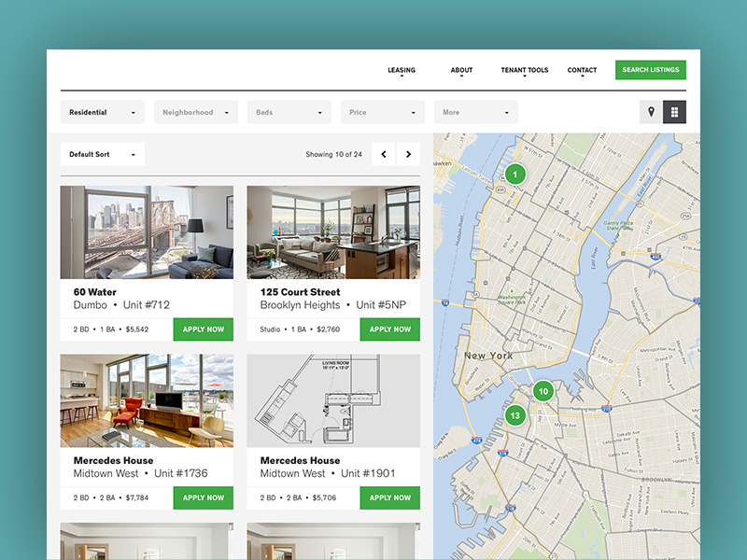Click Search Listings button
The width and height of the screenshot is (747, 560).
pos(650,69)
